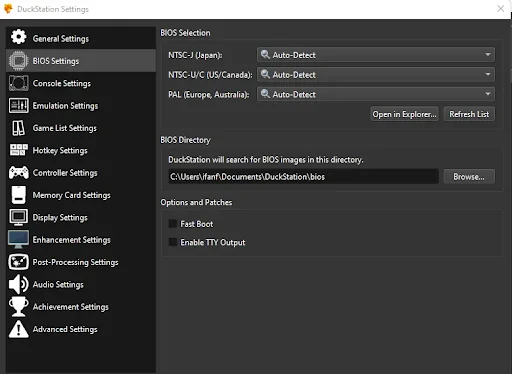Click the 'NTSC-U/C (US/Canada):' label
Screen dimensions: 512x374
(x=210, y=75)
